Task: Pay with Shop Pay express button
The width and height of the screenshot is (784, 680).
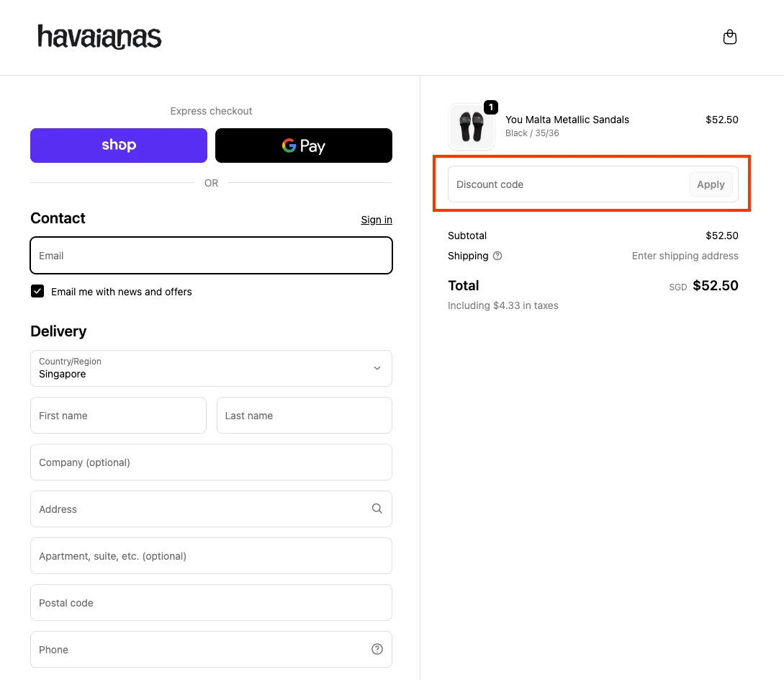Action: tap(119, 145)
